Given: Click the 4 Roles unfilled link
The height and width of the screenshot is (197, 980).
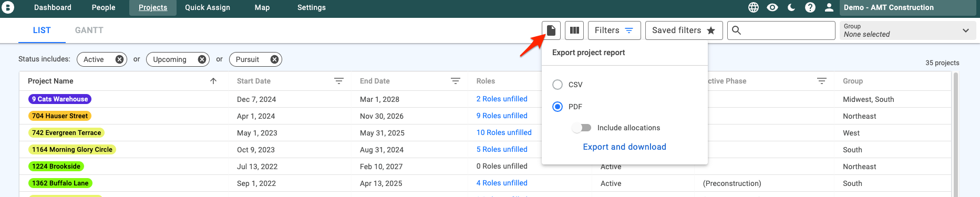Looking at the screenshot, I should (502, 183).
